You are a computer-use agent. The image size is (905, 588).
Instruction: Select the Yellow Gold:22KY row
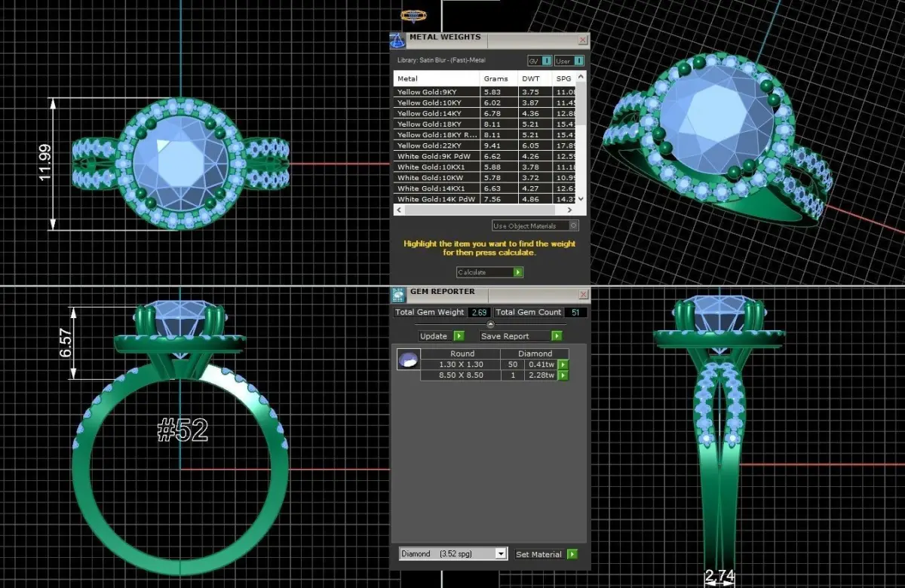click(x=485, y=145)
